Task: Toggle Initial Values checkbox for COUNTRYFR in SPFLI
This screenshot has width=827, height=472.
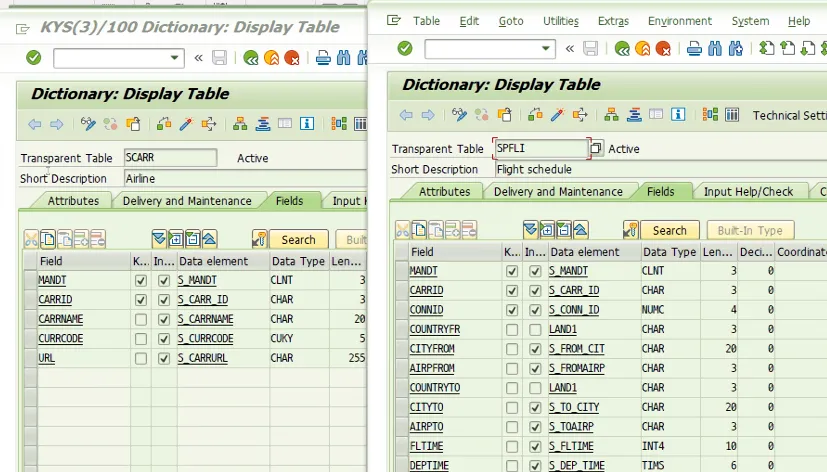Action: pyautogui.click(x=535, y=329)
